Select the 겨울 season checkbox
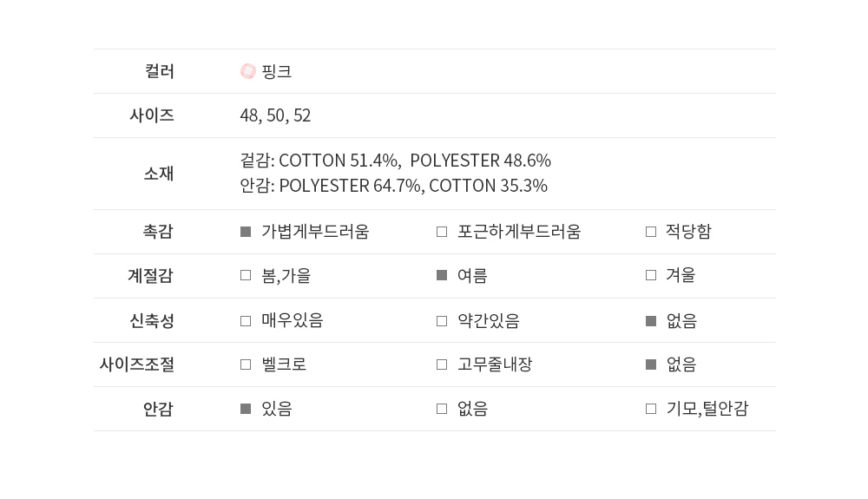The width and height of the screenshot is (868, 499). [651, 276]
